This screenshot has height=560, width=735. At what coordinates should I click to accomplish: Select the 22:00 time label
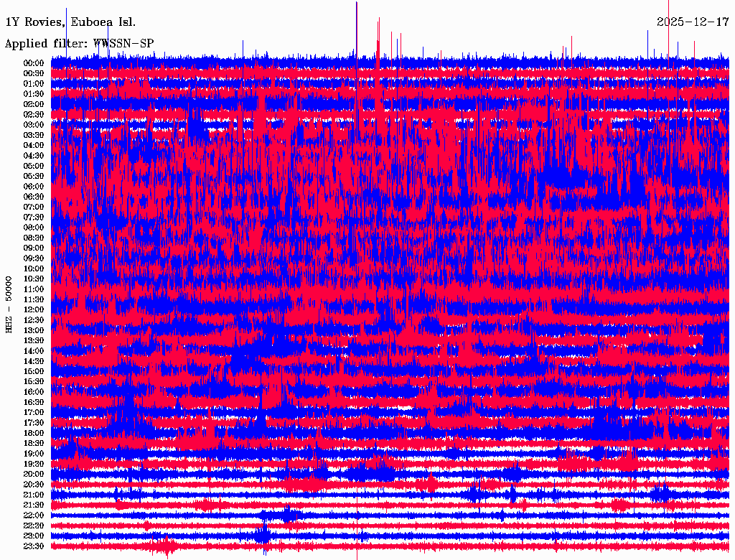coord(34,515)
